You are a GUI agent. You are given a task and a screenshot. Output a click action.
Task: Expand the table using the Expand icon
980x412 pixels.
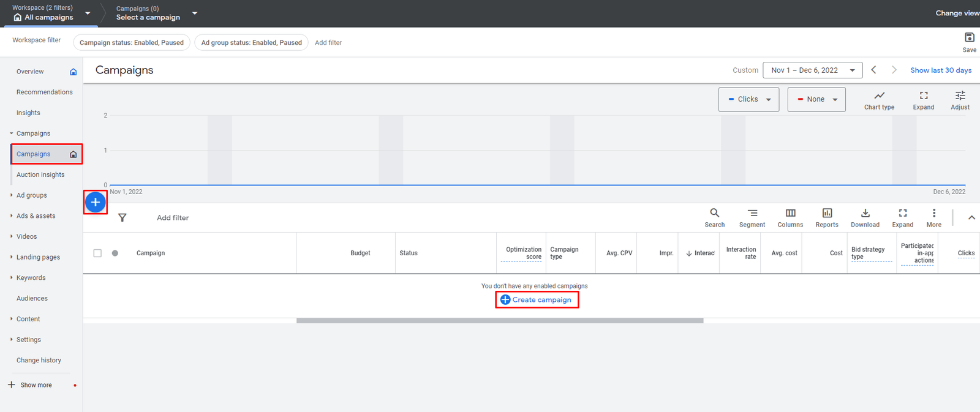click(x=902, y=217)
